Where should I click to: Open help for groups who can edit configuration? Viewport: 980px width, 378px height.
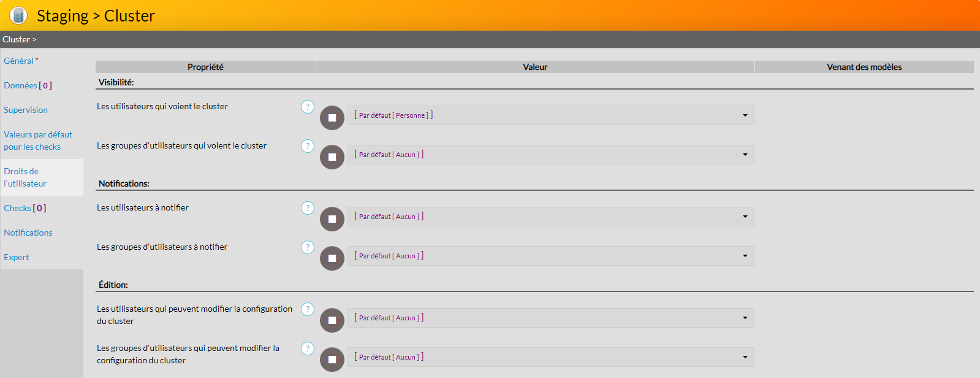308,349
